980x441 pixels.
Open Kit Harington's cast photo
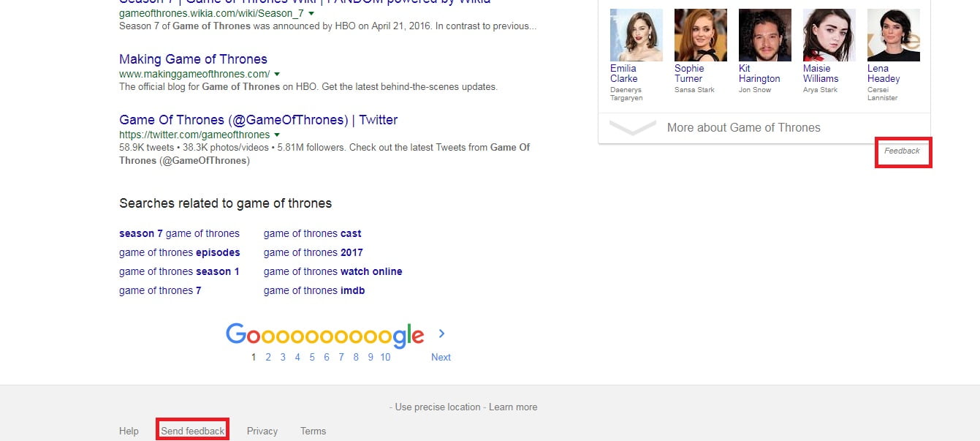[764, 35]
